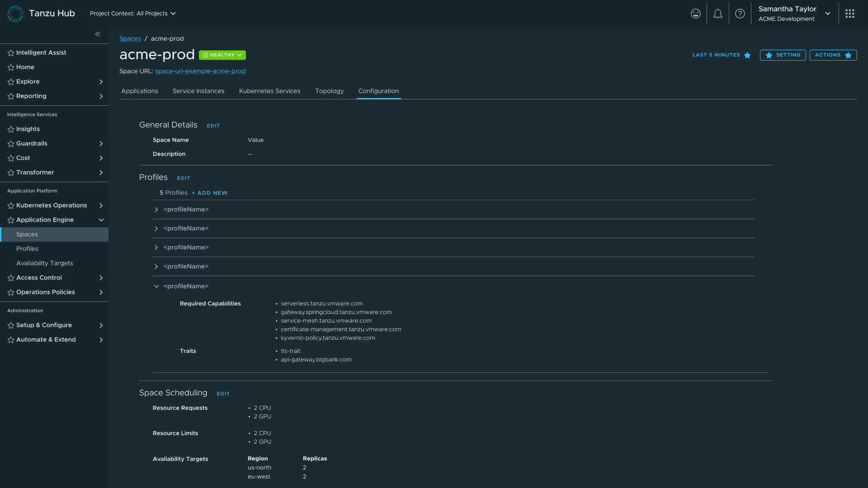Click the star icon beside Access Control
Image resolution: width=868 pixels, height=488 pixels.
11,278
